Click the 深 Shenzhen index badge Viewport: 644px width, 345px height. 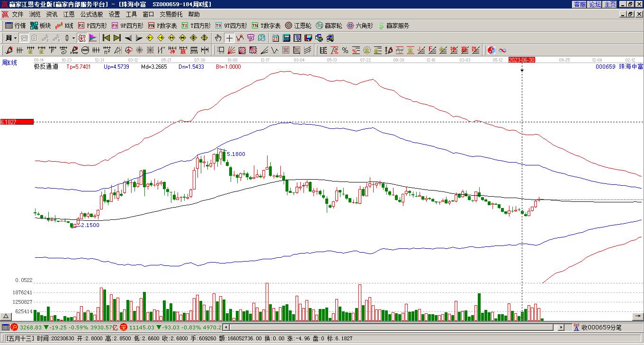click(124, 327)
